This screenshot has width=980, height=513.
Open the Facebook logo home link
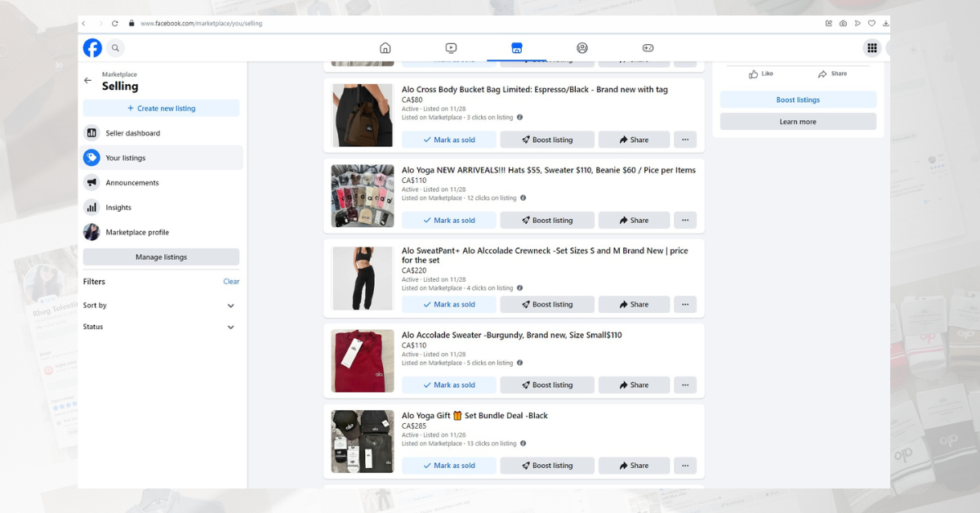(92, 48)
